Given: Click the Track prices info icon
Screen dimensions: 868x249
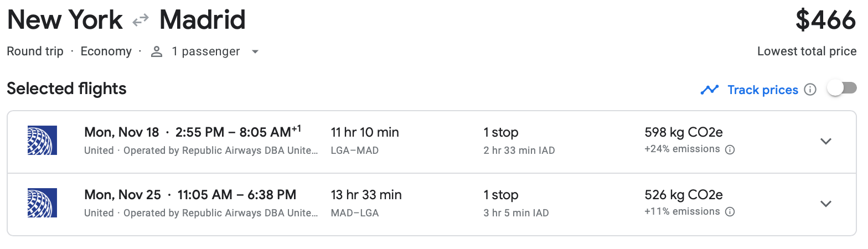Looking at the screenshot, I should [810, 90].
